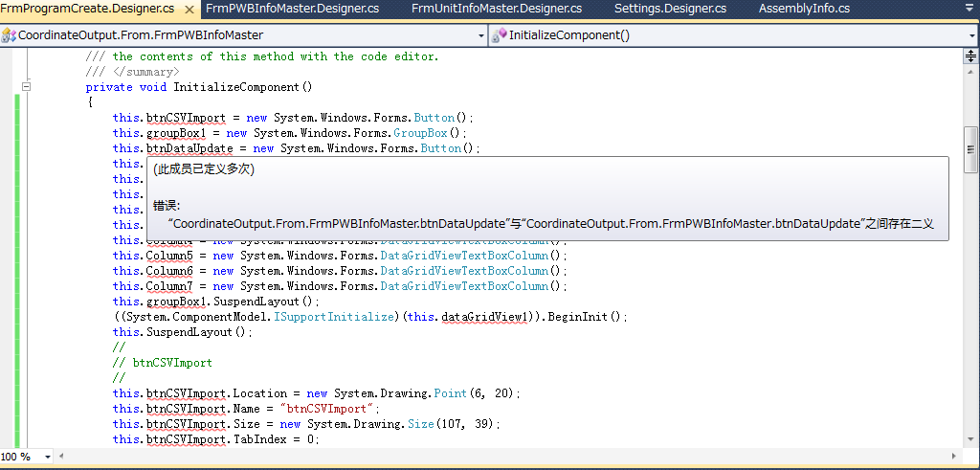Click the GroupBox type name
Viewport: 980px width, 470px height.
tap(421, 133)
